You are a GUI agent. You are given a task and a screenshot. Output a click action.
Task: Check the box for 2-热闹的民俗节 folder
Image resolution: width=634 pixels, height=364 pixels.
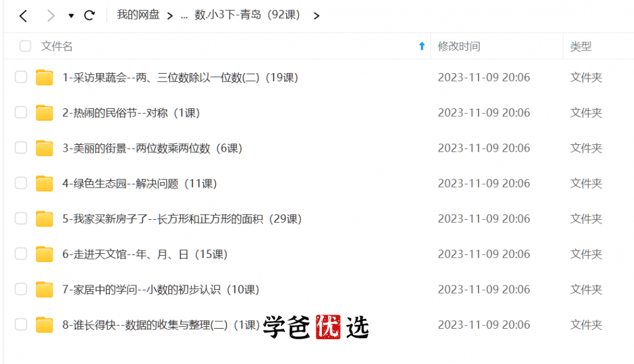(x=21, y=113)
